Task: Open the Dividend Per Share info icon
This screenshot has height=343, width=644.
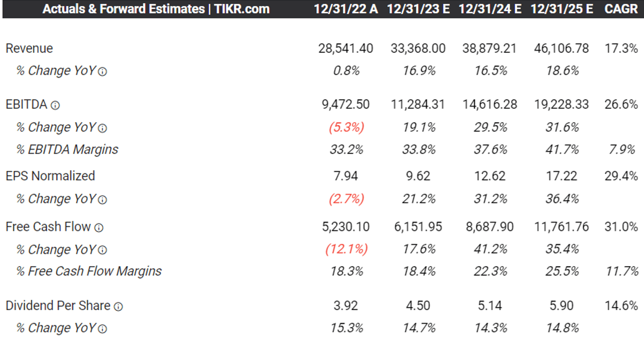Action: pyautogui.click(x=118, y=307)
